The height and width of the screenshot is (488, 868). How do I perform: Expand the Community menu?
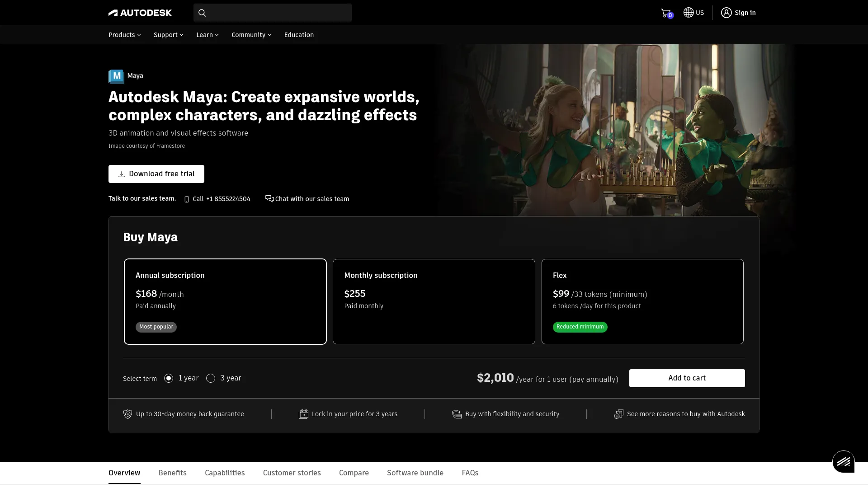pyautogui.click(x=252, y=35)
